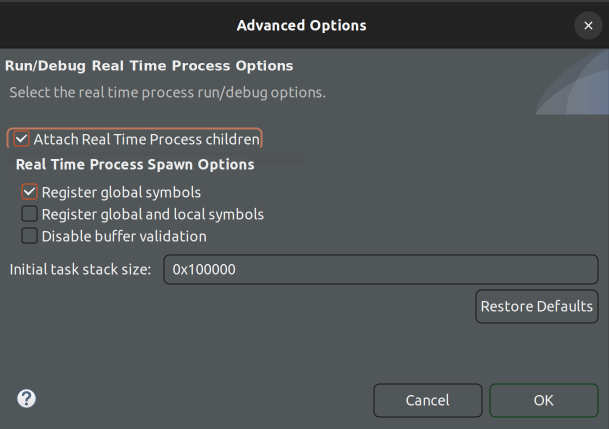Close the Advanced Options dialog with X
This screenshot has width=609, height=429.
(588, 26)
